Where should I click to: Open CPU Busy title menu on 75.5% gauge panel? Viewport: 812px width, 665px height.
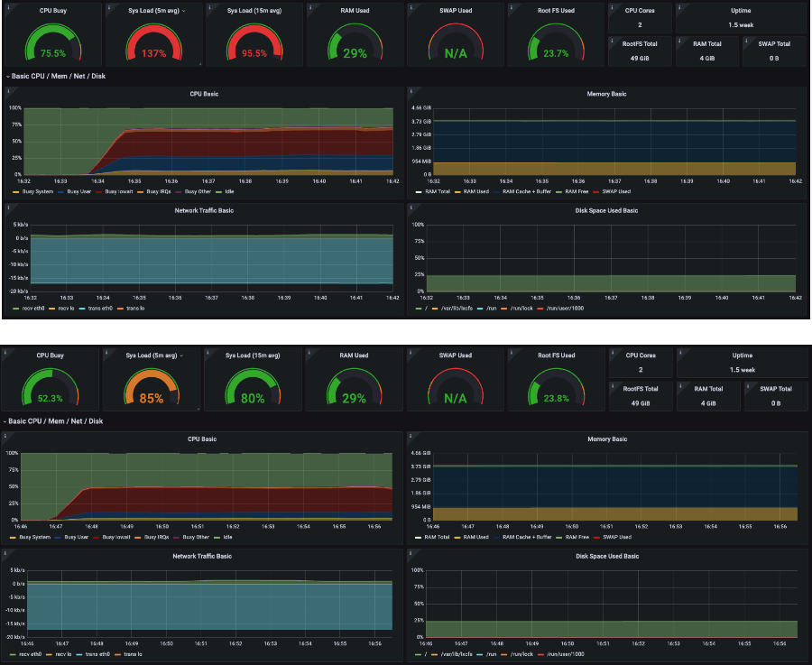point(53,10)
